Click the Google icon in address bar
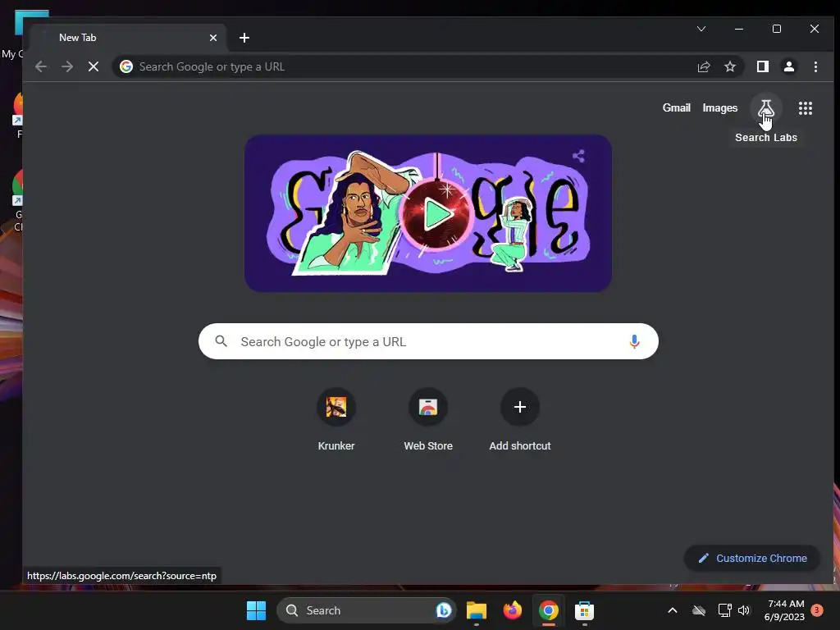 126,66
